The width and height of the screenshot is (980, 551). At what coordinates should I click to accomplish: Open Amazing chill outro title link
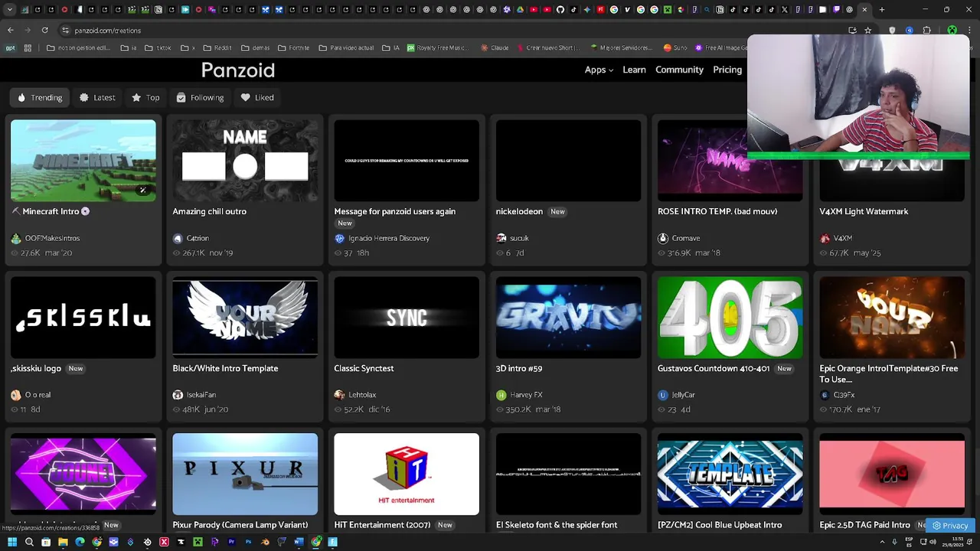click(209, 211)
